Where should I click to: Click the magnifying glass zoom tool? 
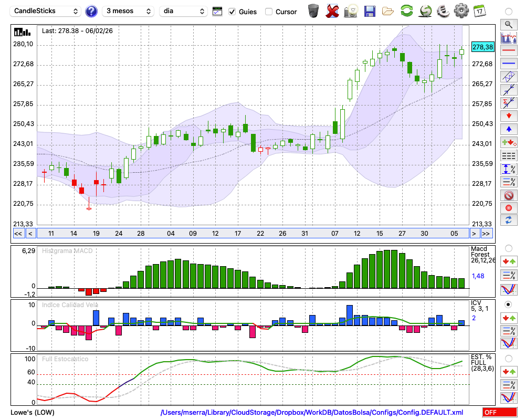point(508,24)
